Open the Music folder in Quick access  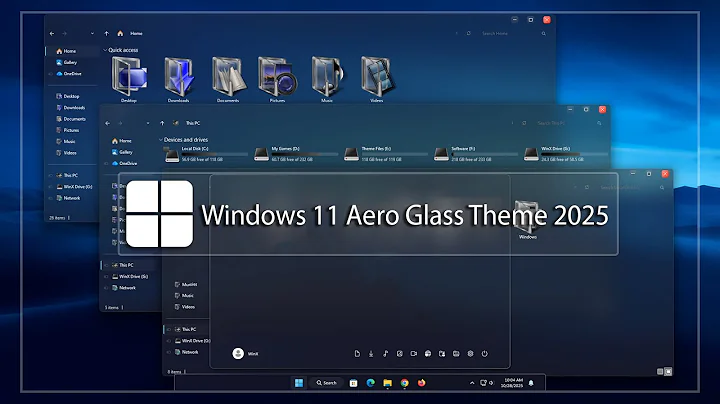pos(327,79)
